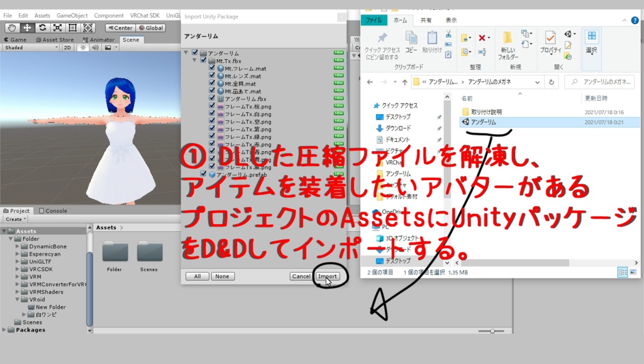Viewport: 644px width, 364px height.
Task: Select the Scale tool
Action: coord(57,28)
